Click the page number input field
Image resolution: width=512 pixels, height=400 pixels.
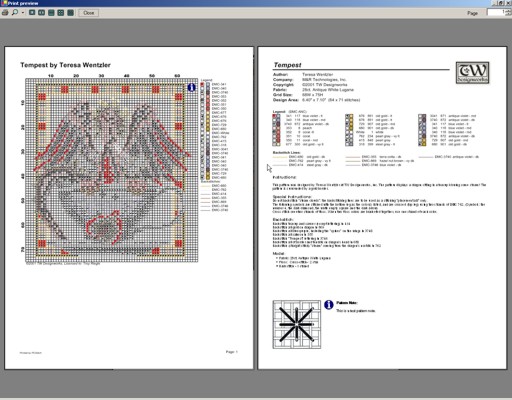click(x=496, y=12)
